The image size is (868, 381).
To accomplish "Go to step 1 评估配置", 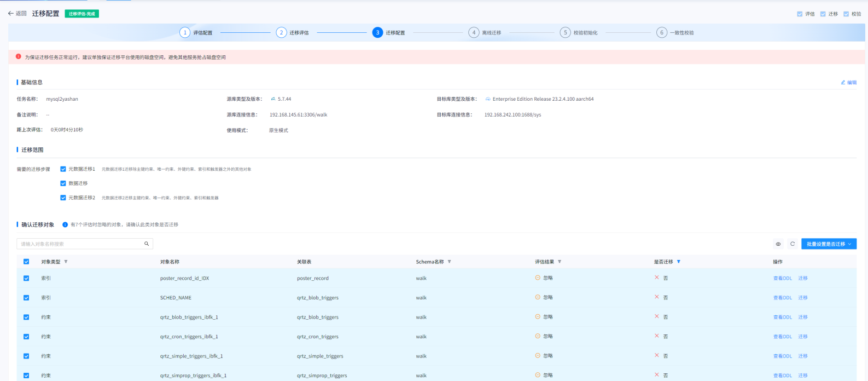I will coord(196,32).
